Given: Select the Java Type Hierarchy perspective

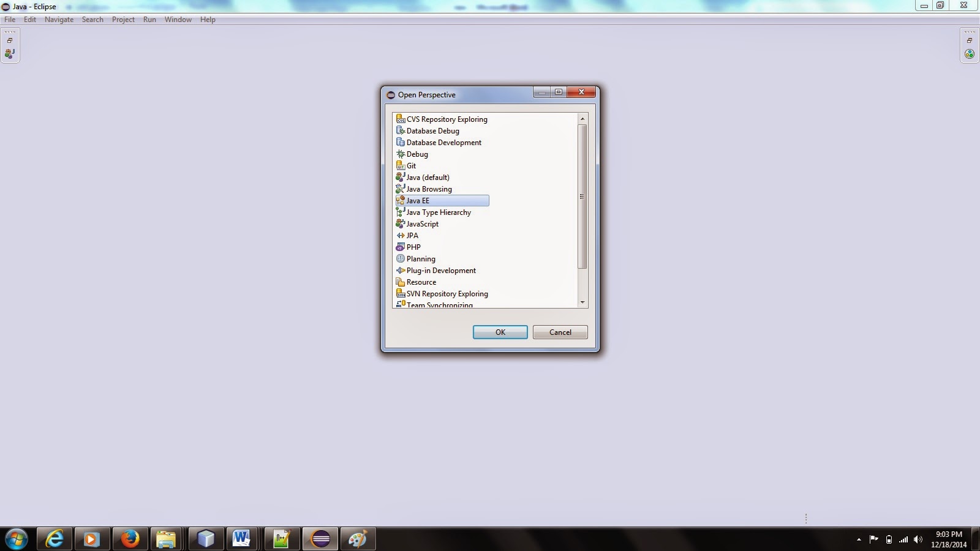Looking at the screenshot, I should point(434,212).
